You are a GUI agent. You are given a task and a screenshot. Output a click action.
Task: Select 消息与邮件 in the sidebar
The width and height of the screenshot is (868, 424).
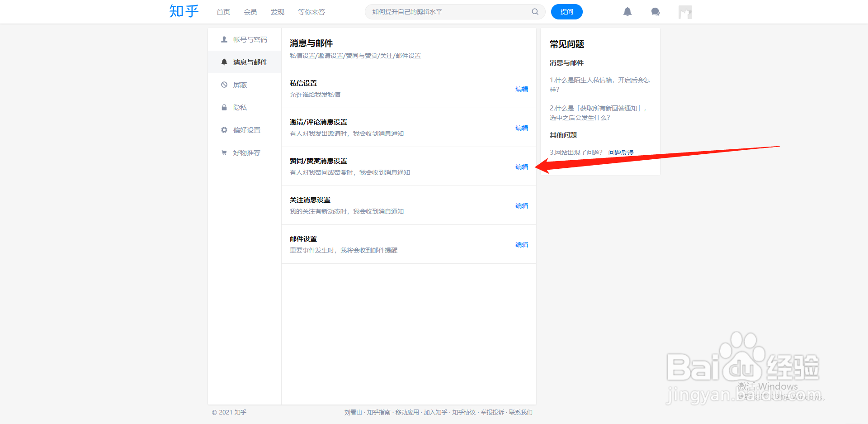click(x=250, y=62)
